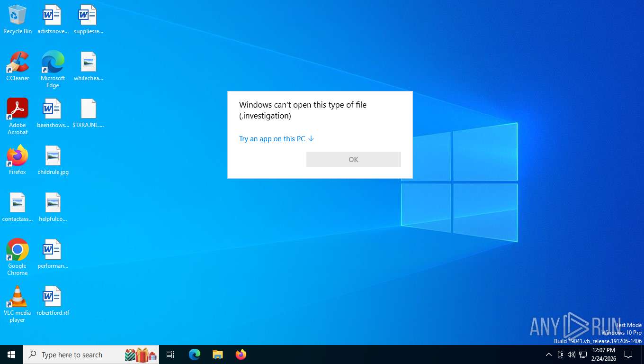Screen dimensions: 644x364
Task: Click the taskbar search box
Action: (x=91, y=355)
